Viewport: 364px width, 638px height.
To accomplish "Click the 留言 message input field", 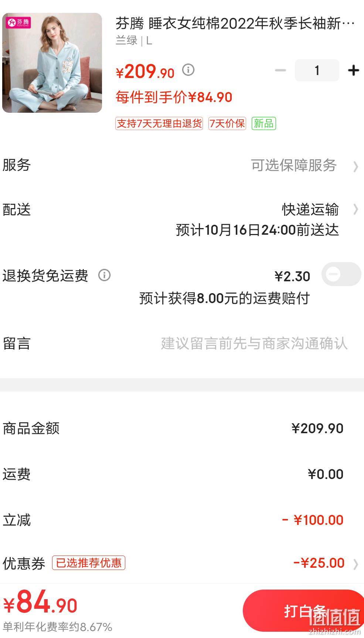I will coord(254,343).
